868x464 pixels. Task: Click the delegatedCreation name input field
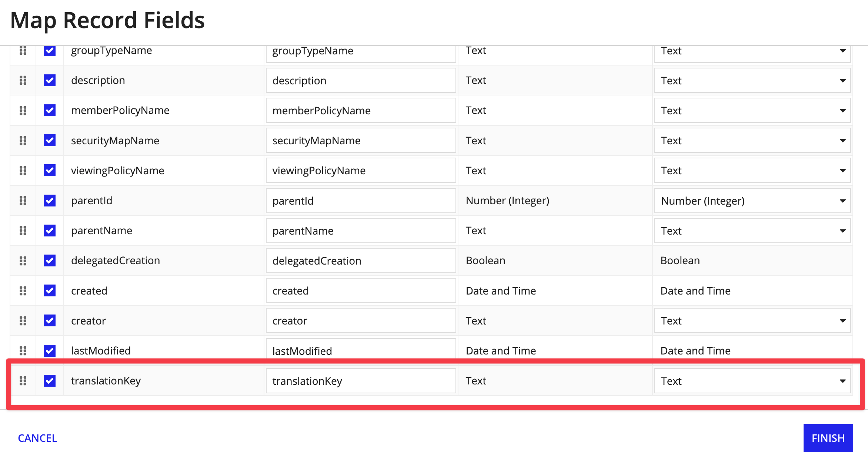pos(360,261)
